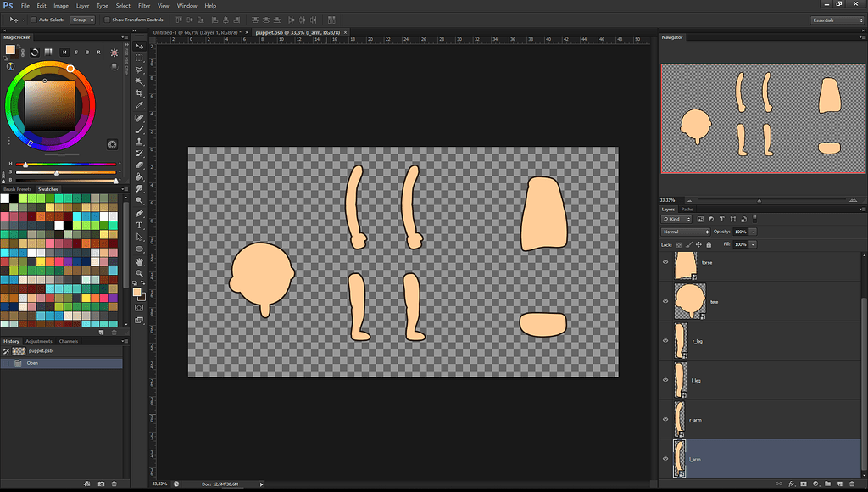This screenshot has width=868, height=492.
Task: Open the blend mode dropdown showing Normal
Action: (685, 231)
